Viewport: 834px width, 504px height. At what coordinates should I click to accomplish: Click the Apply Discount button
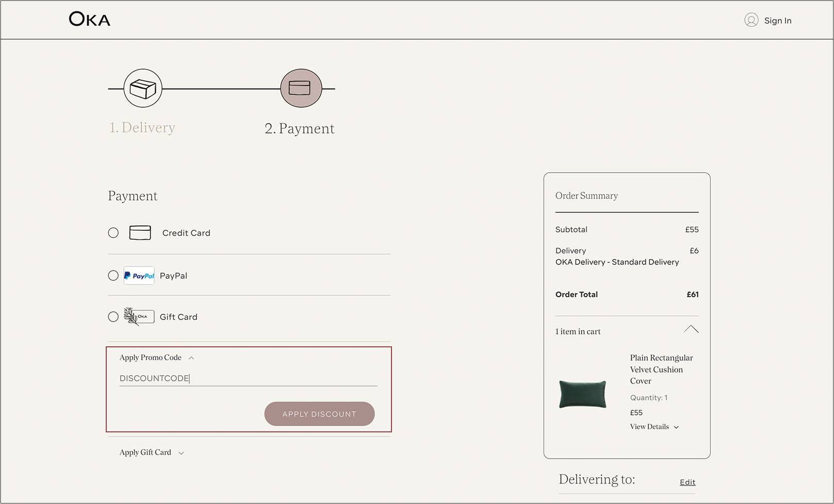tap(319, 414)
